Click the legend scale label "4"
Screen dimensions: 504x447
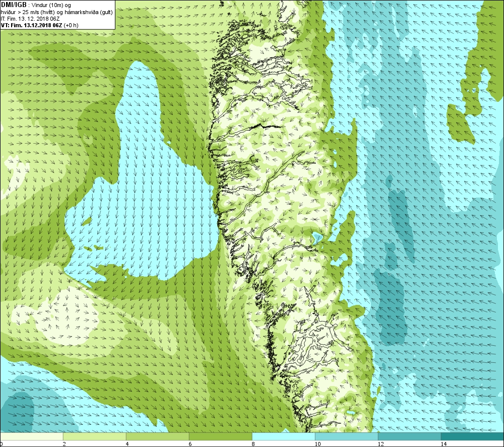click(x=128, y=444)
